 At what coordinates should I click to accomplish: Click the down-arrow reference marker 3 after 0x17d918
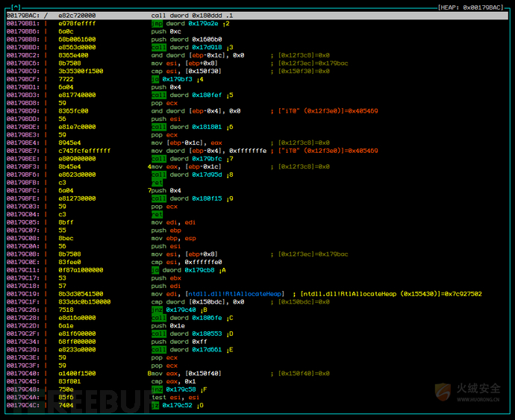(230, 48)
